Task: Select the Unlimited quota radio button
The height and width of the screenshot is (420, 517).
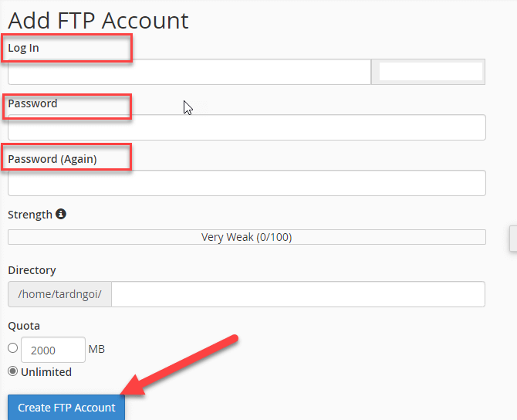Action: [13, 371]
